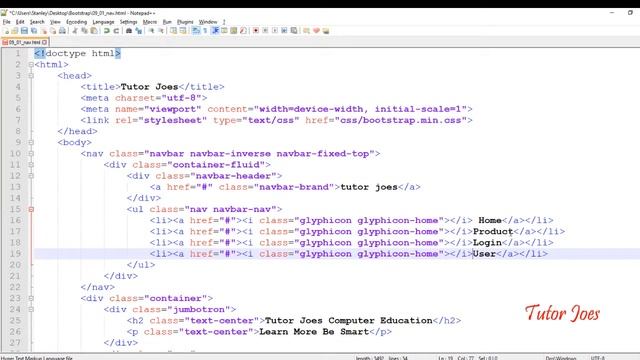Viewport: 640px width, 360px height.
Task: Collapse container div fold at line 23
Action: 31,298
